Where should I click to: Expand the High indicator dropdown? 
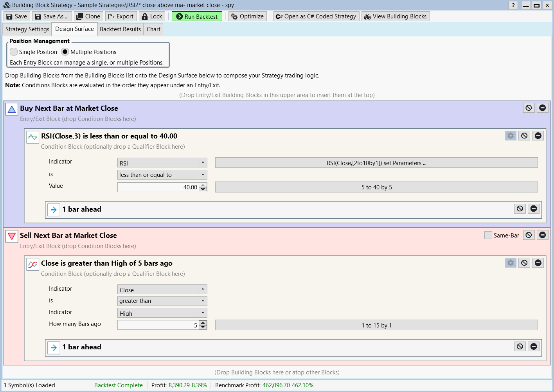203,313
